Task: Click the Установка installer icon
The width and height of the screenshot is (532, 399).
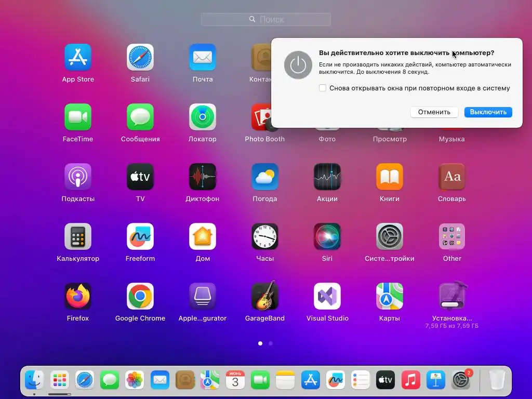Action: pyautogui.click(x=452, y=295)
